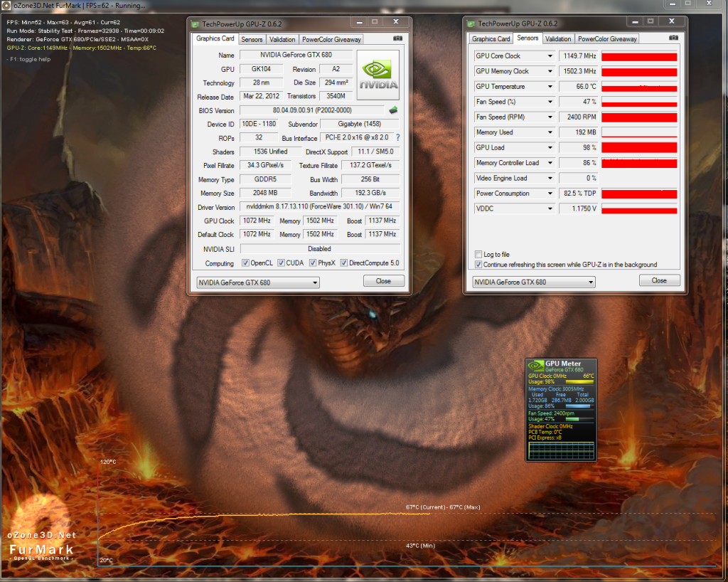Click the camera screenshot icon in Graphics Card window
Viewport: 728px width, 582px height.
[x=397, y=38]
